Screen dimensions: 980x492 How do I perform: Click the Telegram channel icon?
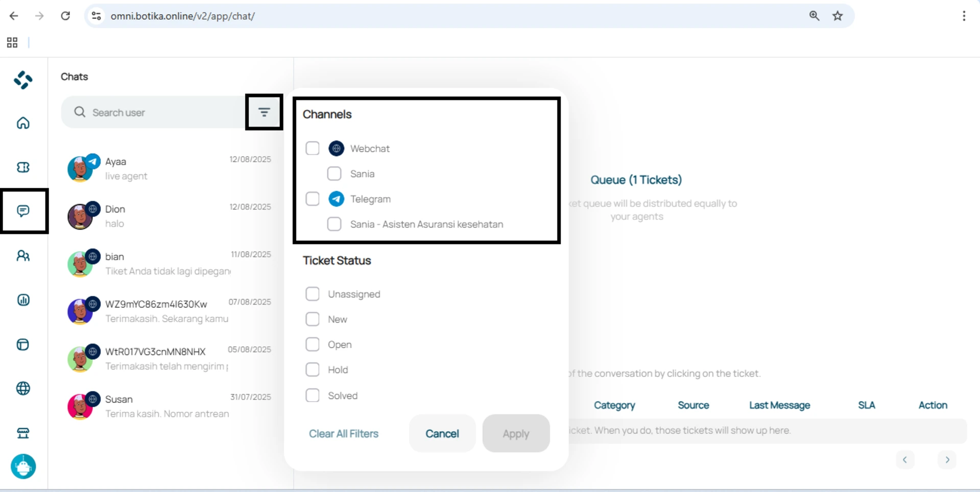(336, 199)
